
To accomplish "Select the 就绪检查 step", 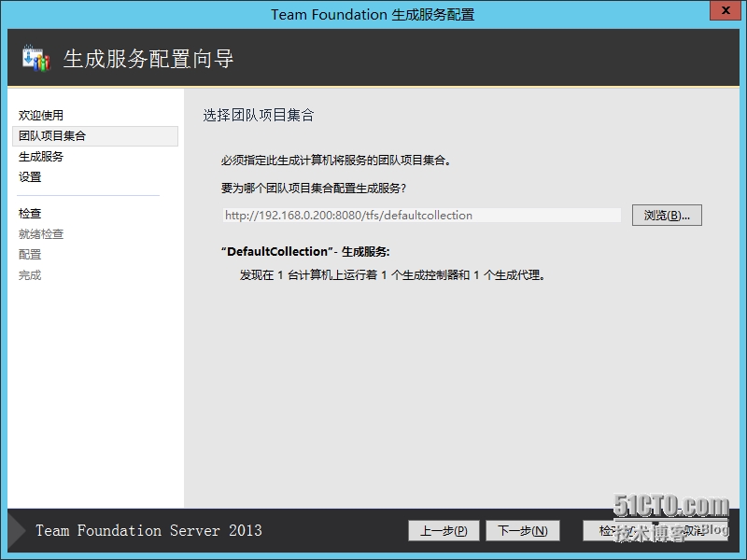I will tap(41, 234).
